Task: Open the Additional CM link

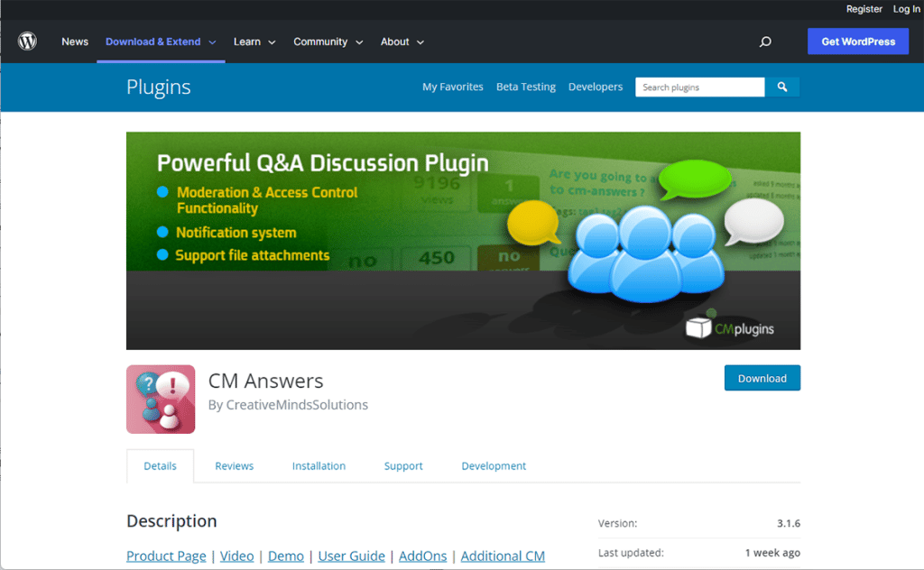Action: (503, 556)
